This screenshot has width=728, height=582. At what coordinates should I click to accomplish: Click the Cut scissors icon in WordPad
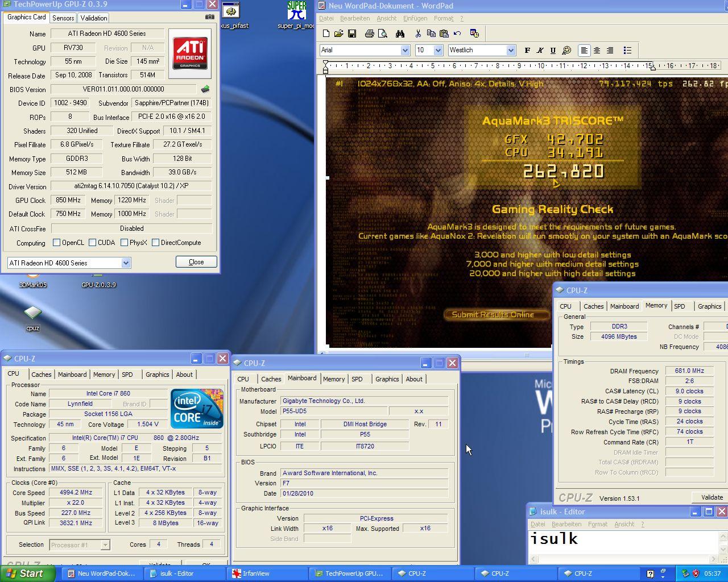(418, 34)
